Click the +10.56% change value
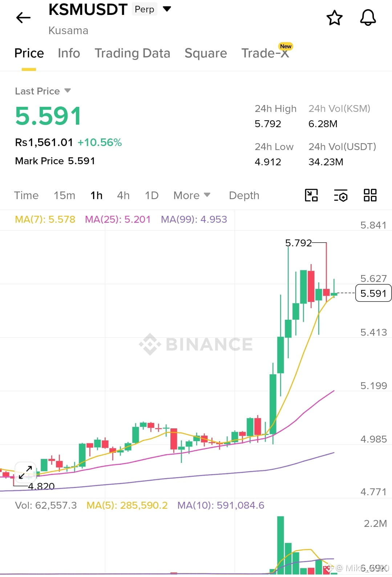Screen dimensions: 392x577 coord(100,142)
